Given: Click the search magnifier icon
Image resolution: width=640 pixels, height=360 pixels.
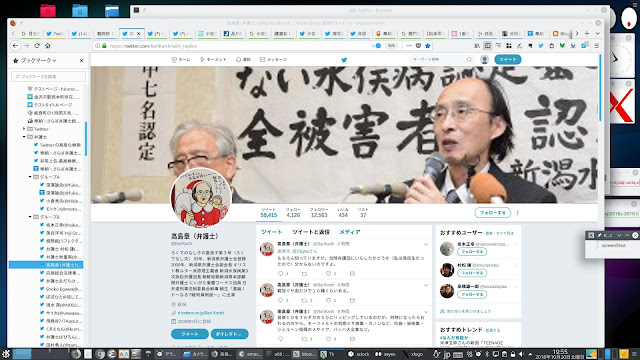Looking at the screenshot, I should pos(469,60).
